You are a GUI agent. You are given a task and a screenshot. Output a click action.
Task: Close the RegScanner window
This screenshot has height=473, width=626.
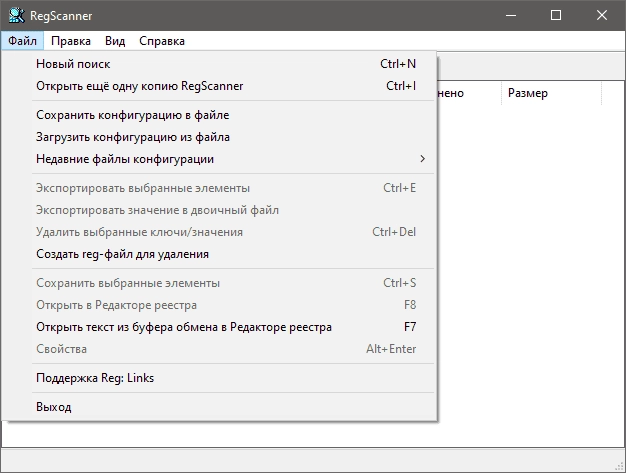tap(602, 16)
